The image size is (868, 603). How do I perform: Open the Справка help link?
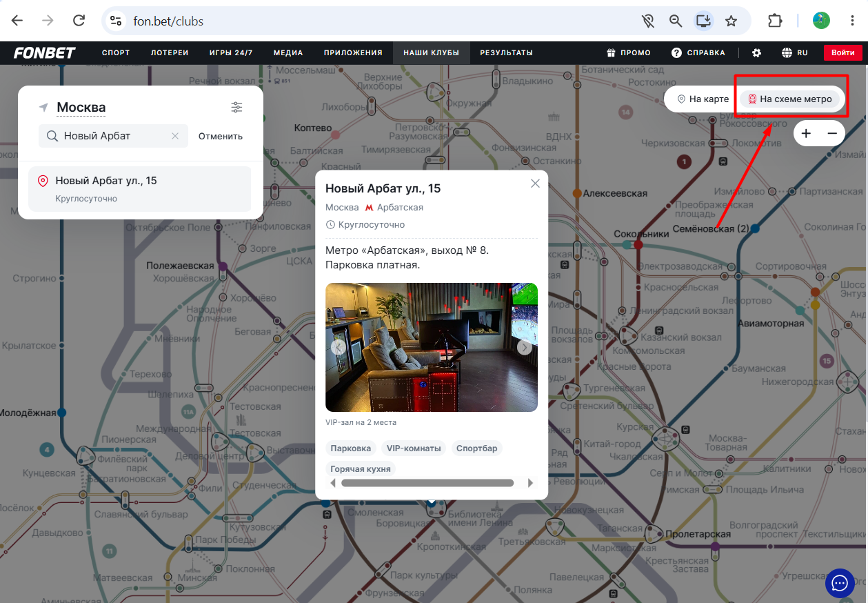point(698,53)
